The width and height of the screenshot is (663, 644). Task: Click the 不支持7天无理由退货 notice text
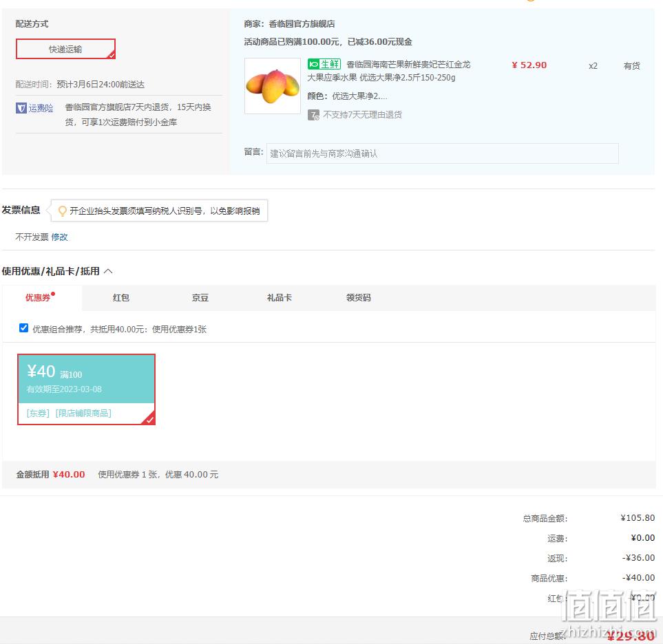(362, 114)
